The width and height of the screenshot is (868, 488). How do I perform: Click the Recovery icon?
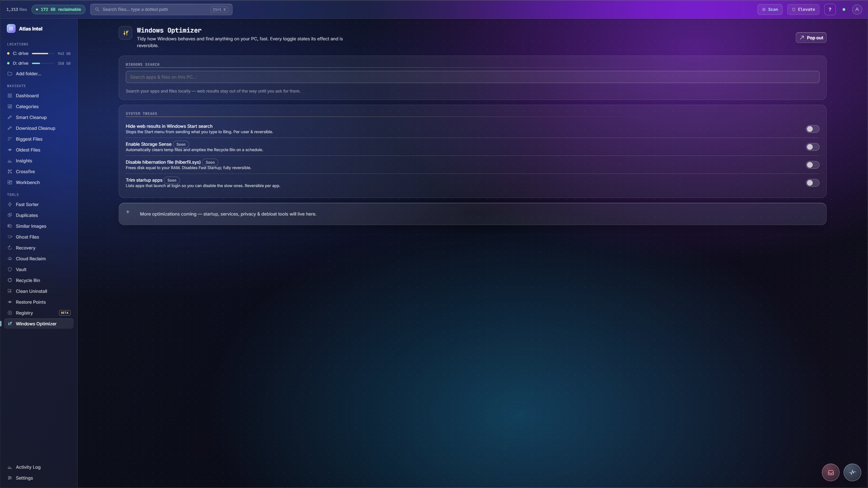click(x=10, y=248)
